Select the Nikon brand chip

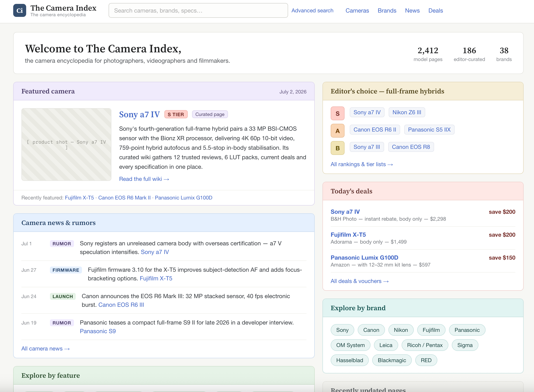click(401, 330)
